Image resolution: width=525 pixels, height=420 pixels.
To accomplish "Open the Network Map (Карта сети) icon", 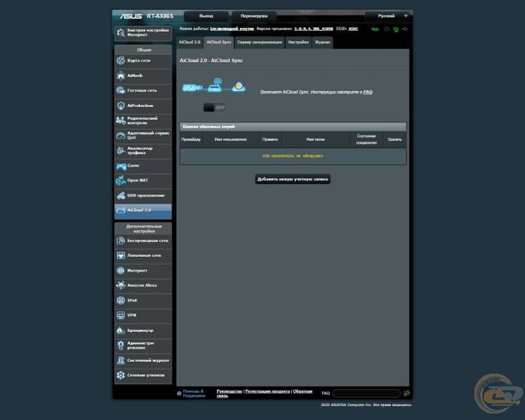I will tap(120, 61).
